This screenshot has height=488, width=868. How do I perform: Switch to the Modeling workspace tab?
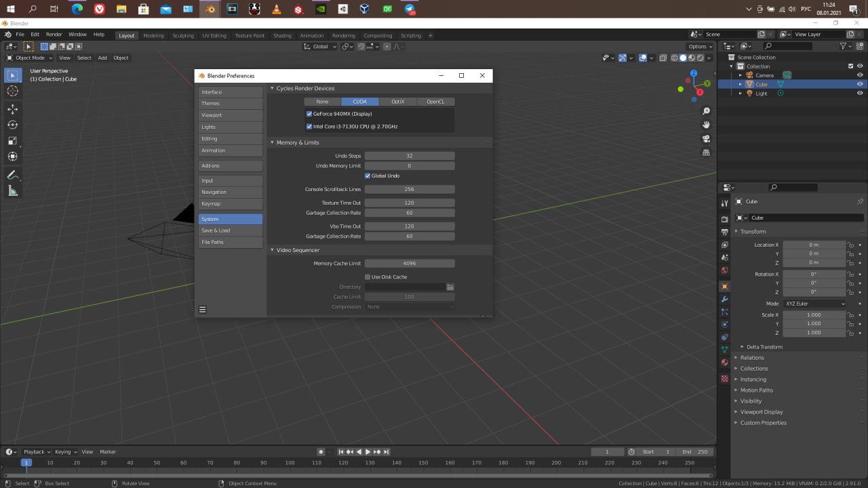pos(153,35)
